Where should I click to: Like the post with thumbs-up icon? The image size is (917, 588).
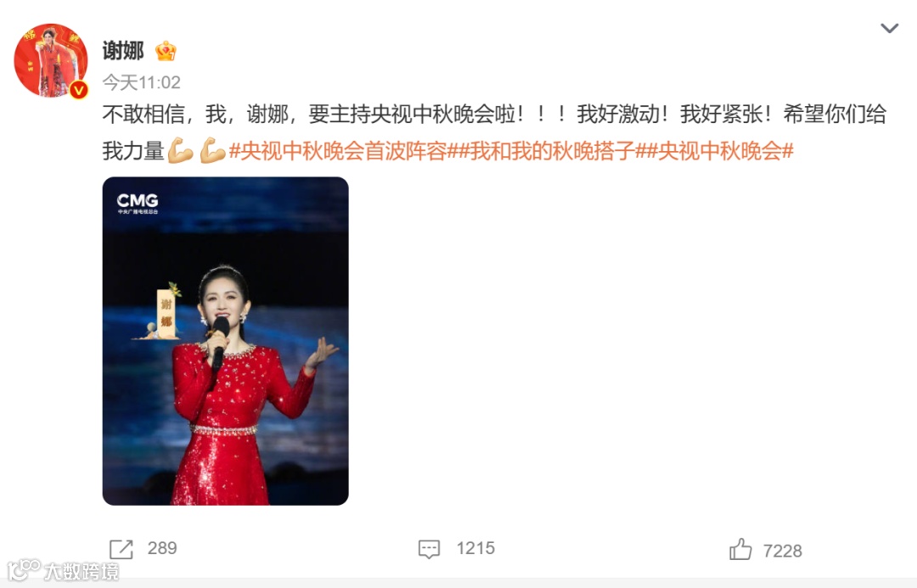point(740,550)
